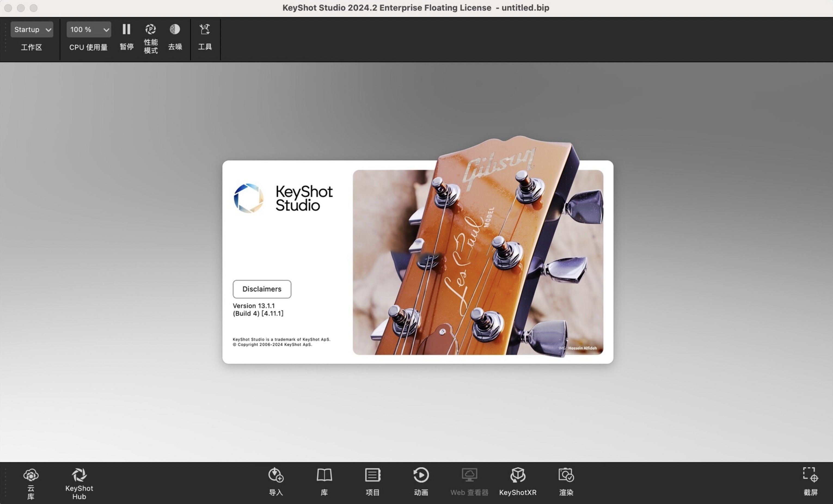The height and width of the screenshot is (504, 833).
Task: Open the Library (库) panel
Action: pyautogui.click(x=324, y=475)
